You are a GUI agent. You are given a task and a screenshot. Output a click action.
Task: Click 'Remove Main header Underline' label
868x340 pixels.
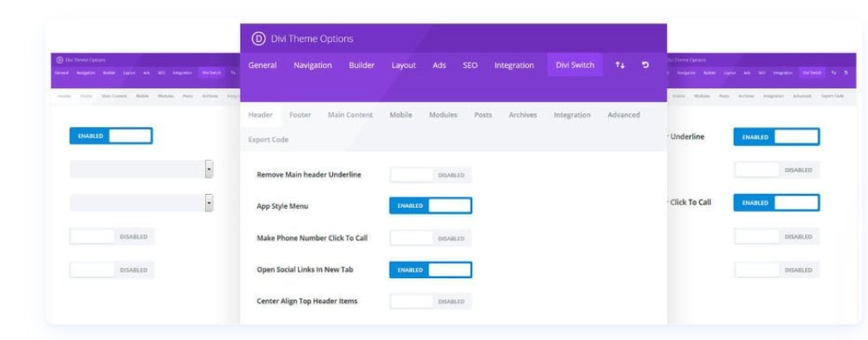tap(309, 174)
